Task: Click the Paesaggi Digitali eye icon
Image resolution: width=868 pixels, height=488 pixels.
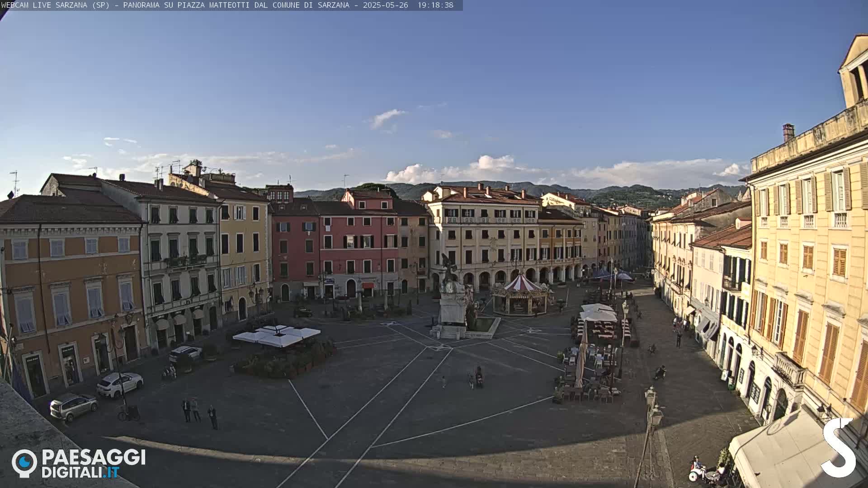Action: 24,463
